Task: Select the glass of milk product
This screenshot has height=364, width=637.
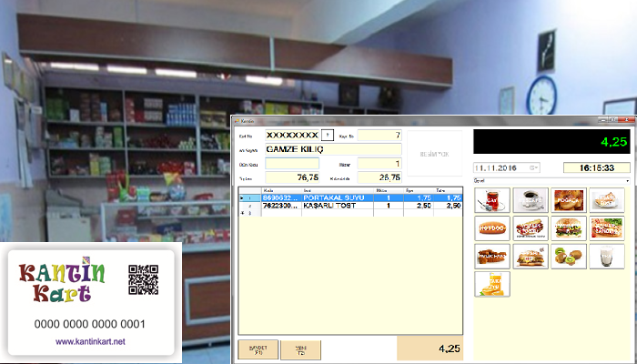Action: (607, 257)
